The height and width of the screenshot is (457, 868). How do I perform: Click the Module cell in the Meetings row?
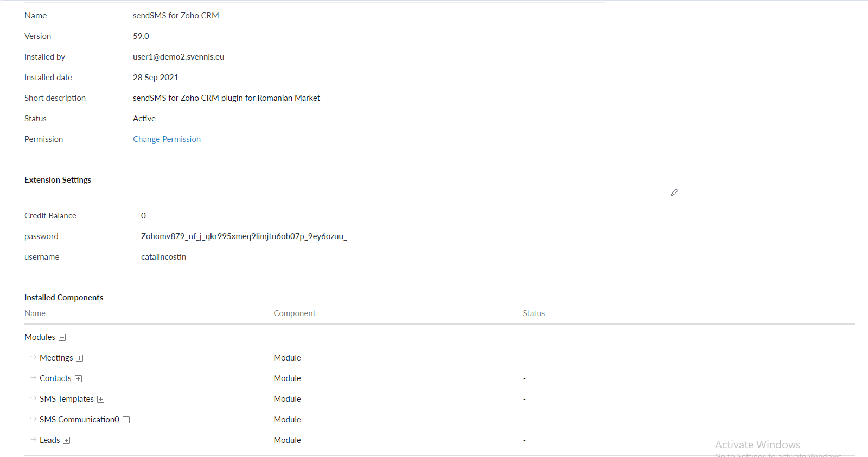[x=287, y=358]
